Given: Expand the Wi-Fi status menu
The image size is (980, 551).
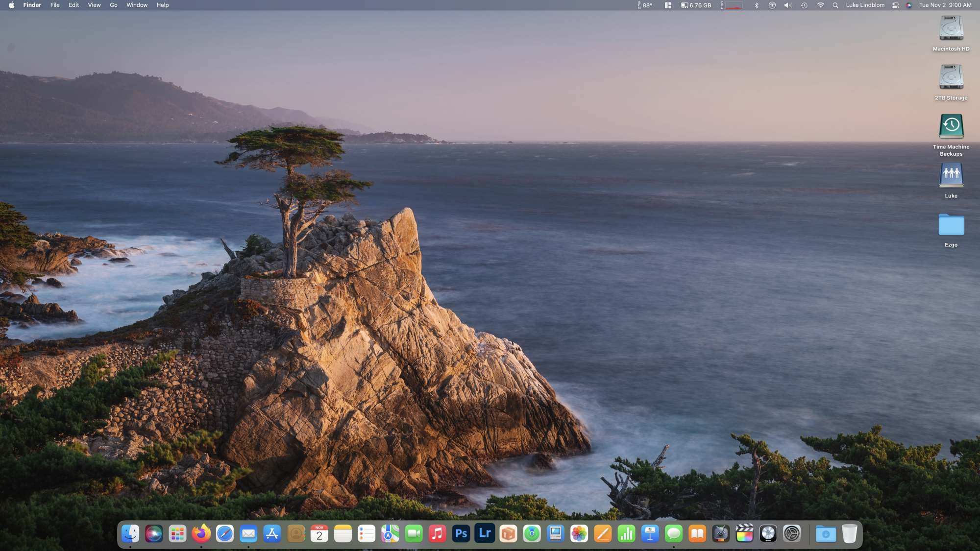Looking at the screenshot, I should (x=820, y=5).
